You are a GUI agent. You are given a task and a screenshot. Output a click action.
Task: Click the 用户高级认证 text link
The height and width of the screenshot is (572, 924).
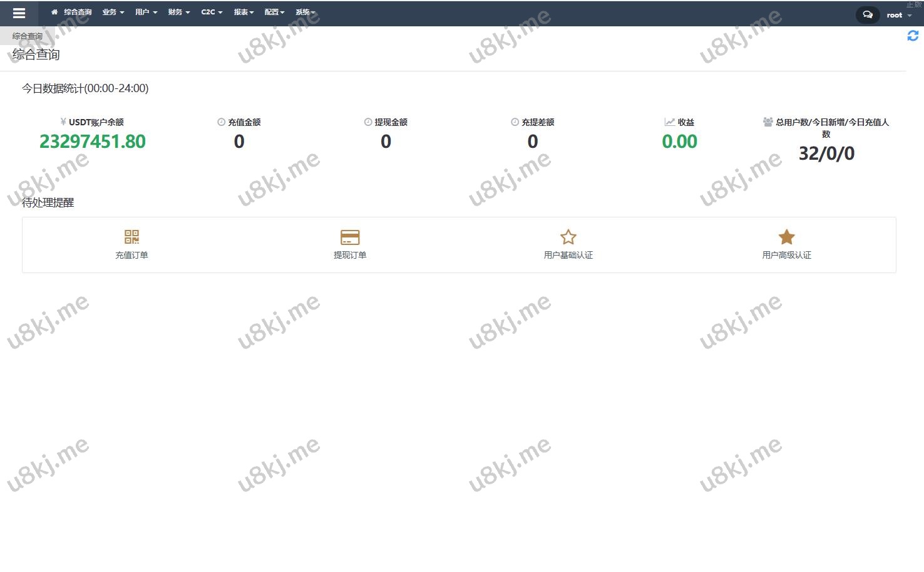pyautogui.click(x=786, y=255)
